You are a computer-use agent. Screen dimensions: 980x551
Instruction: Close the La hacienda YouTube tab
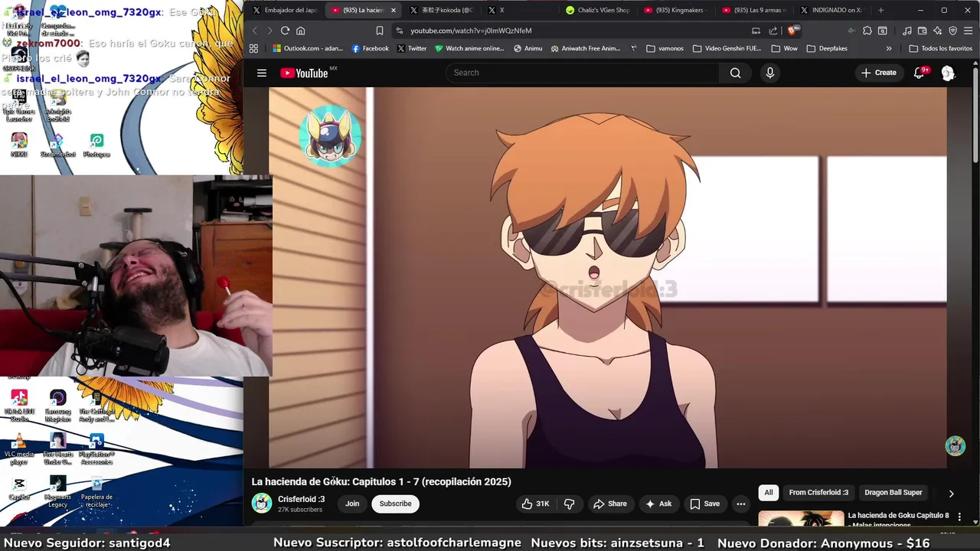click(394, 10)
